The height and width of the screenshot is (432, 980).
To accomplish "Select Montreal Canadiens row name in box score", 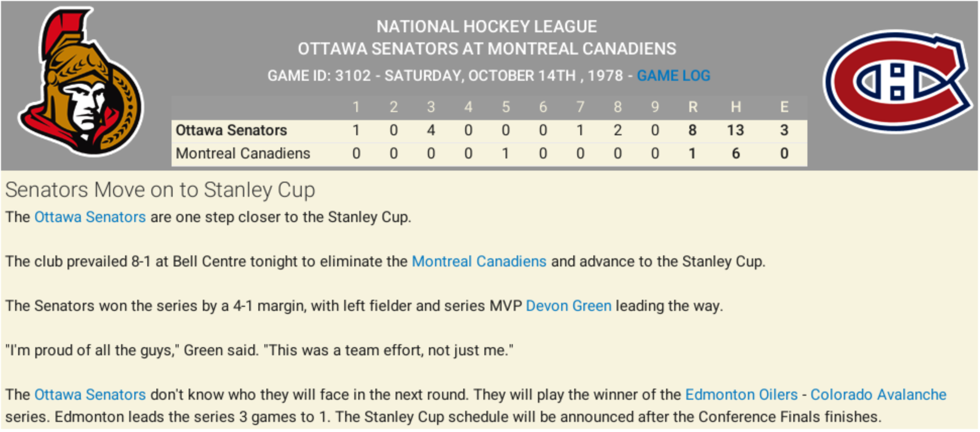I will (x=243, y=153).
